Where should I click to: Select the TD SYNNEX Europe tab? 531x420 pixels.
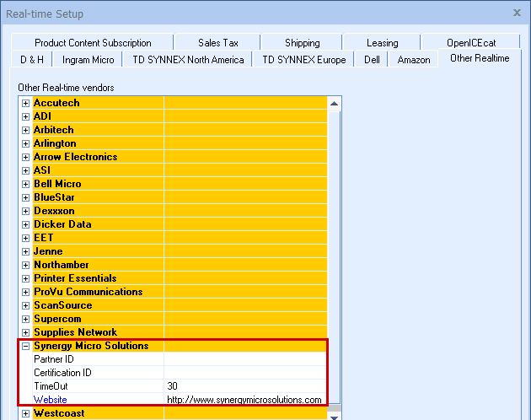coord(303,60)
